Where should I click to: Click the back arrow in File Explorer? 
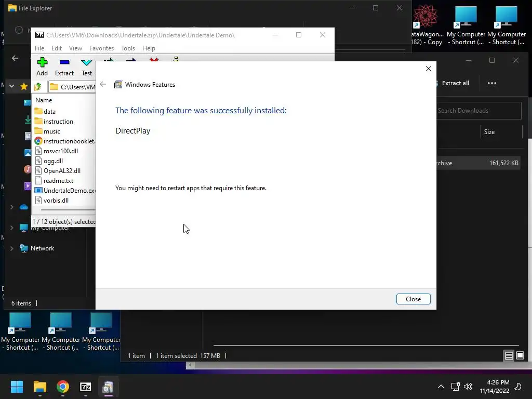pos(15,58)
